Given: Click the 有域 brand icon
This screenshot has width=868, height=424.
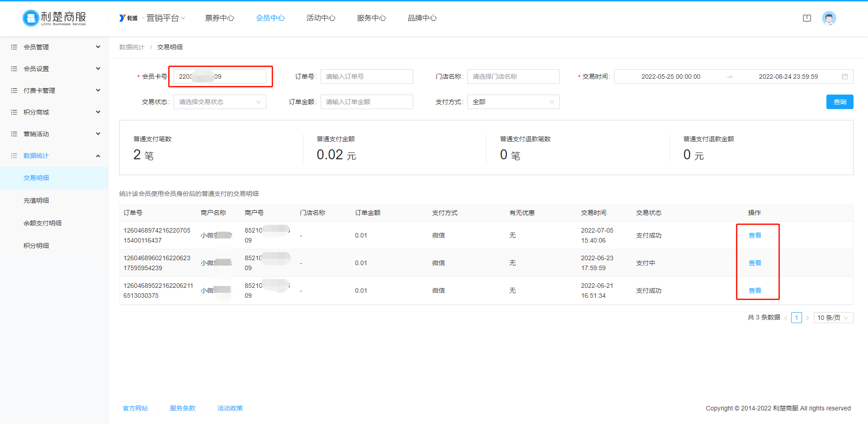Looking at the screenshot, I should pos(128,18).
